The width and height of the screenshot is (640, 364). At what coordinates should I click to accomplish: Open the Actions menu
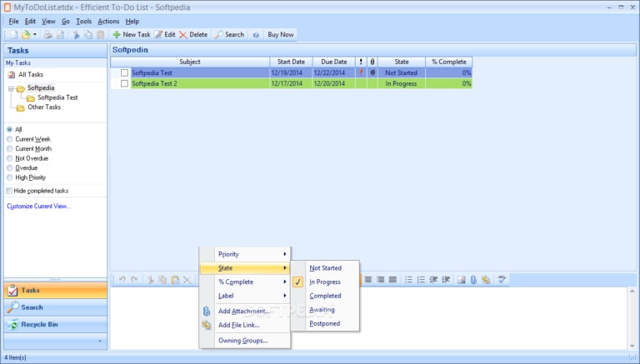point(108,21)
